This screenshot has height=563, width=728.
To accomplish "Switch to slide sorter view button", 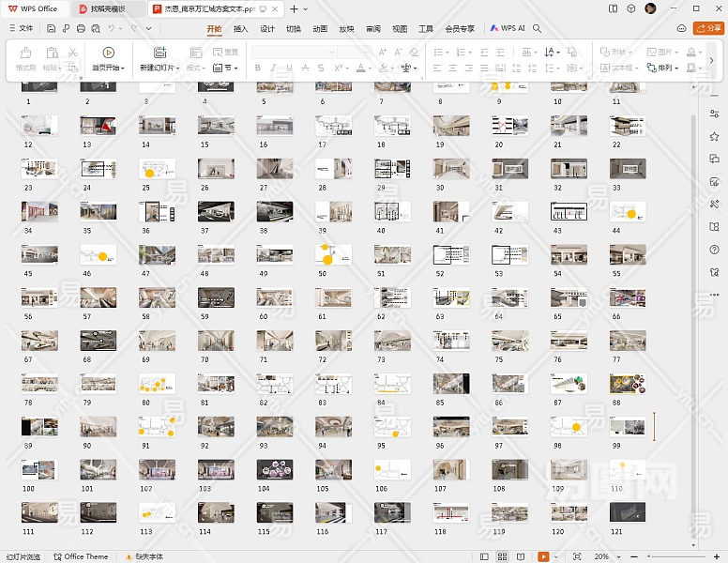I will (x=504, y=556).
